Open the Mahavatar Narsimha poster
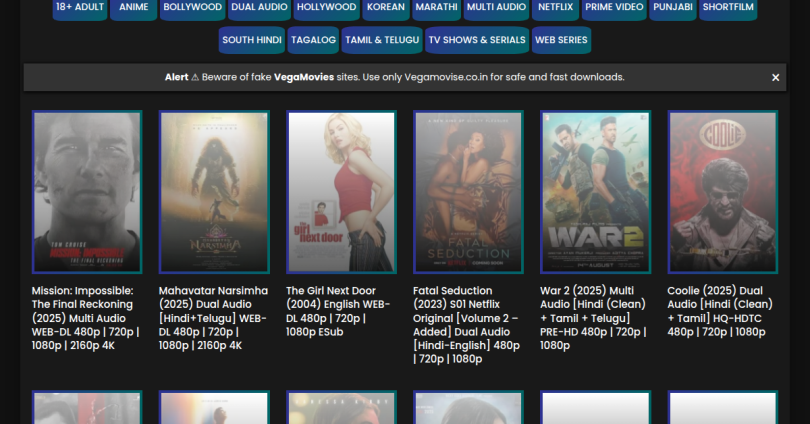Image resolution: width=810 pixels, height=424 pixels. (214, 191)
